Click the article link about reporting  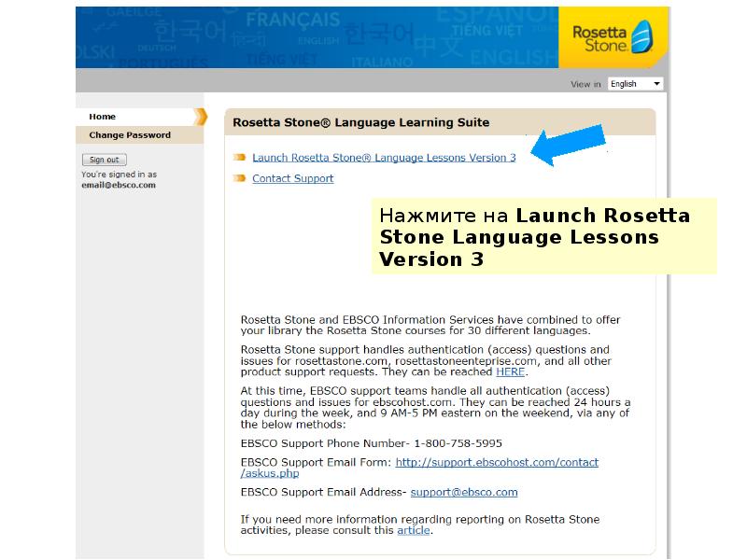pos(412,530)
